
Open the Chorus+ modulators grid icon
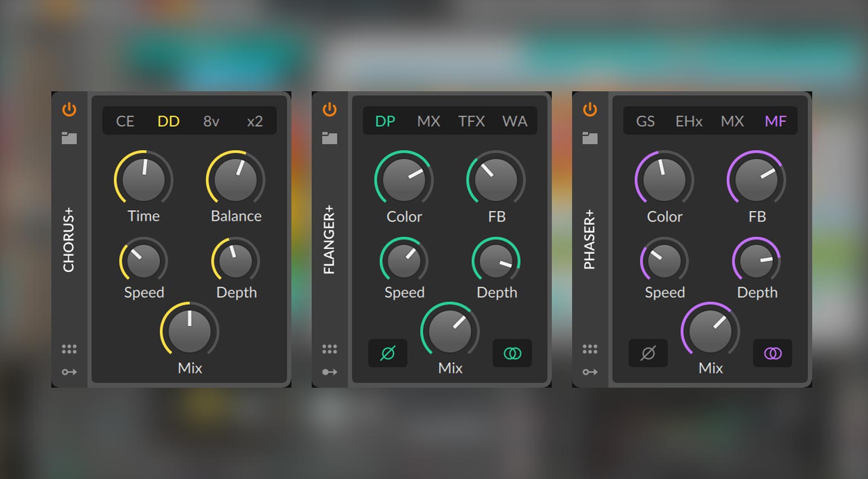[x=69, y=349]
